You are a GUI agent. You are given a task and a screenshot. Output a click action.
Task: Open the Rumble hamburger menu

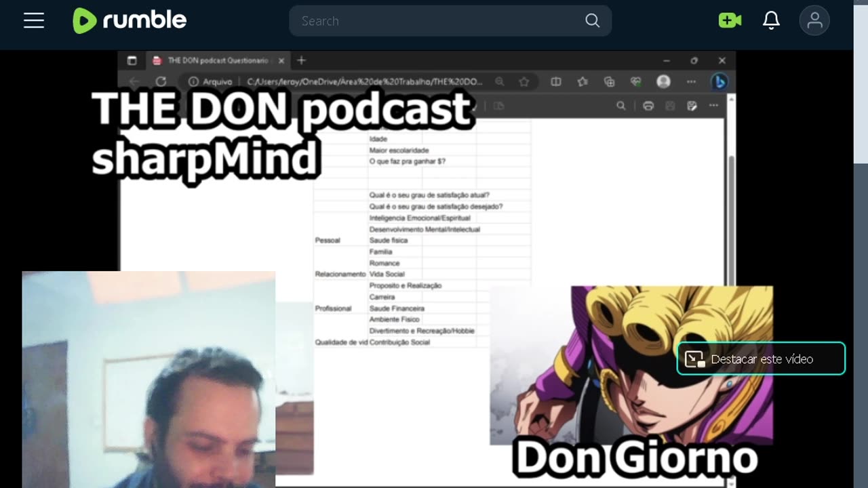pyautogui.click(x=34, y=21)
